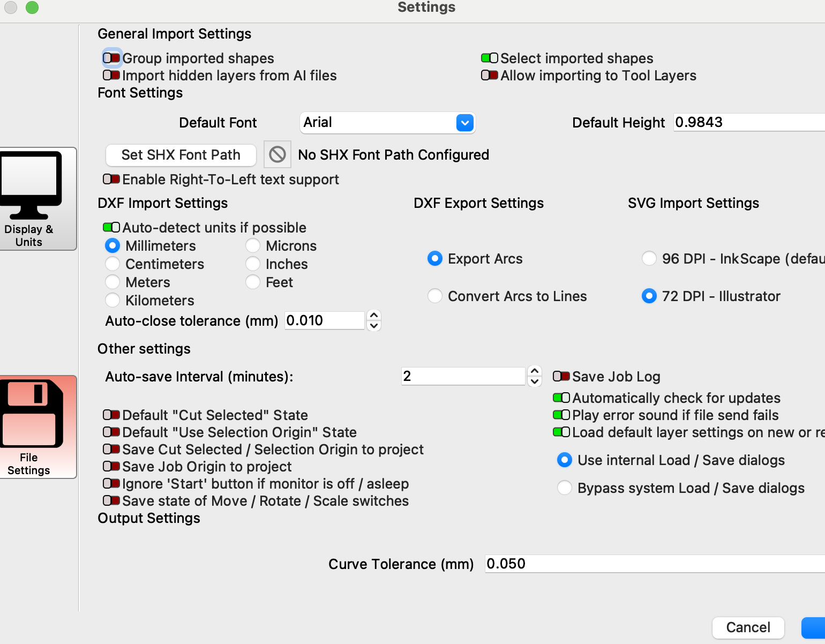Viewport: 825px width, 644px height.
Task: Enable Allow importing to Tool Layers
Action: tap(490, 75)
